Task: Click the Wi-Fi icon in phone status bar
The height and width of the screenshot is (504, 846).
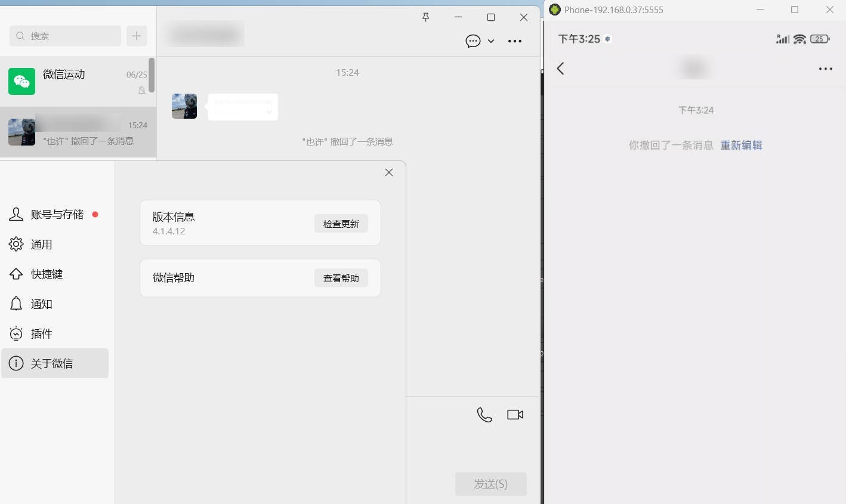Action: tap(800, 39)
